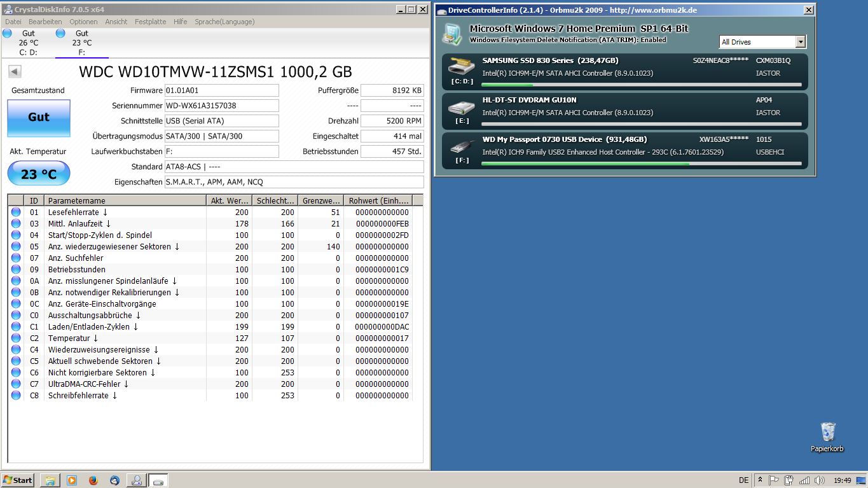The height and width of the screenshot is (488, 868).
Task: Click the DVDRAM GU10N usage bar
Action: (641, 124)
